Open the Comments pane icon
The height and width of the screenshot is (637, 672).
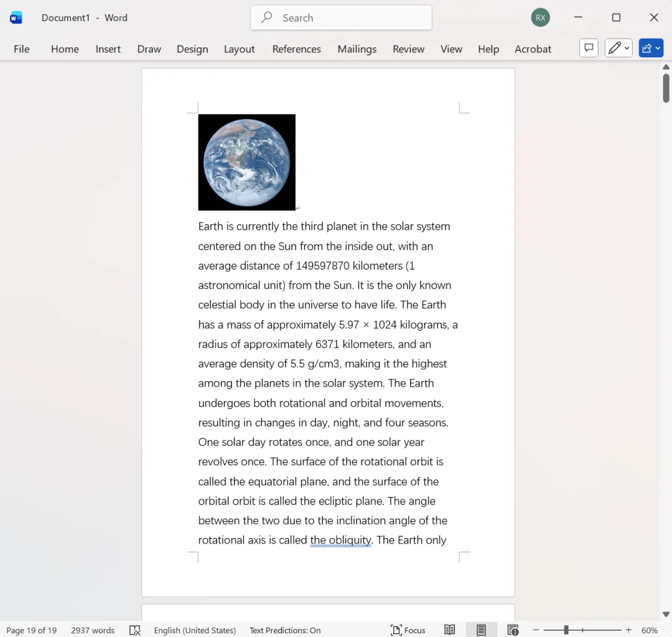589,48
